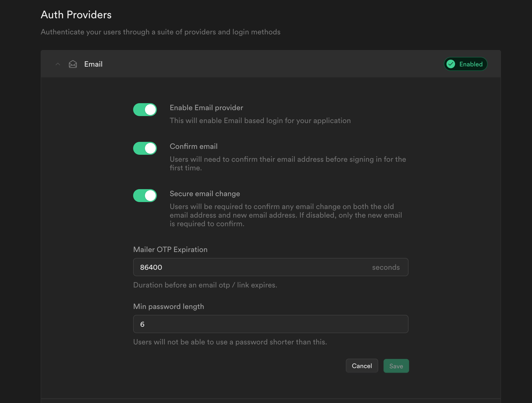This screenshot has height=403, width=532.
Task: Click the Confirm email description text
Action: (288, 163)
